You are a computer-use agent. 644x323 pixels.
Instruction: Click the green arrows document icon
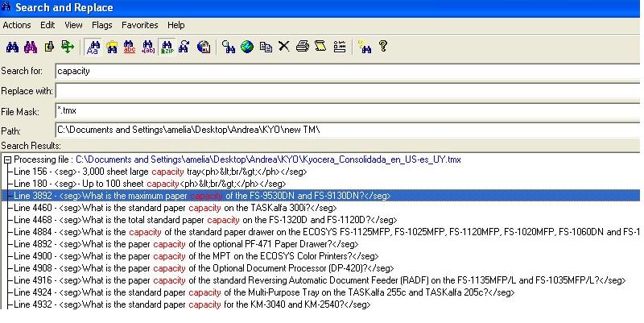(x=68, y=47)
